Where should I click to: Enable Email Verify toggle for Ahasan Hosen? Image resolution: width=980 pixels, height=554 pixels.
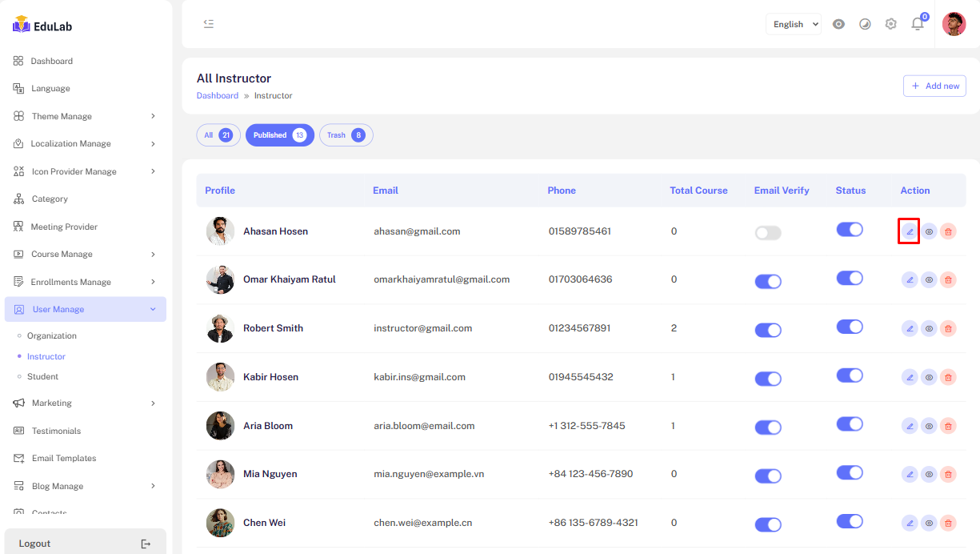pos(768,233)
